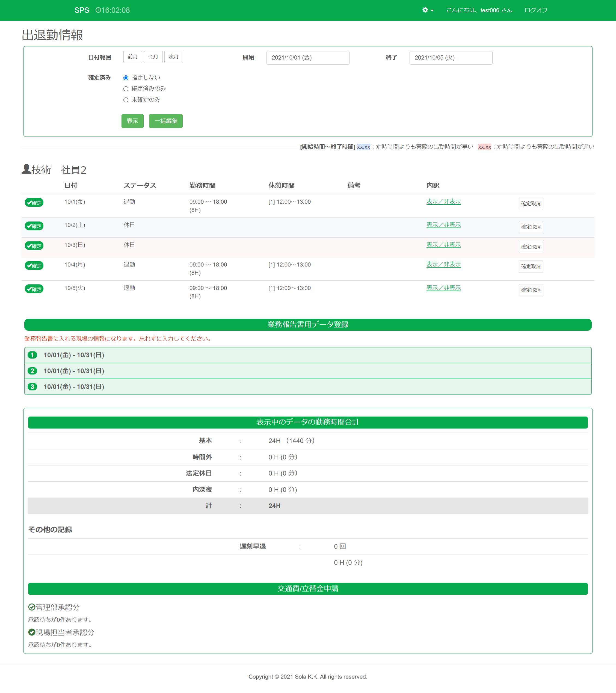Switch date range to 前月

coord(132,57)
